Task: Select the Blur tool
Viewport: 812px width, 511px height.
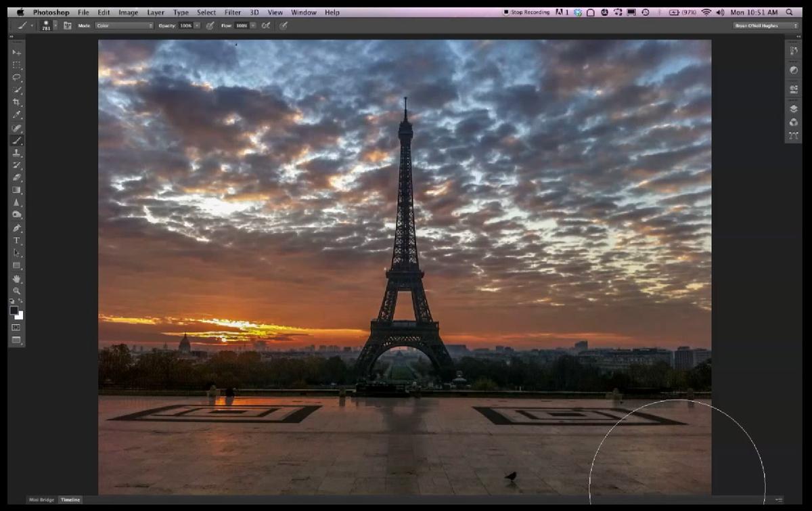Action: [x=17, y=202]
